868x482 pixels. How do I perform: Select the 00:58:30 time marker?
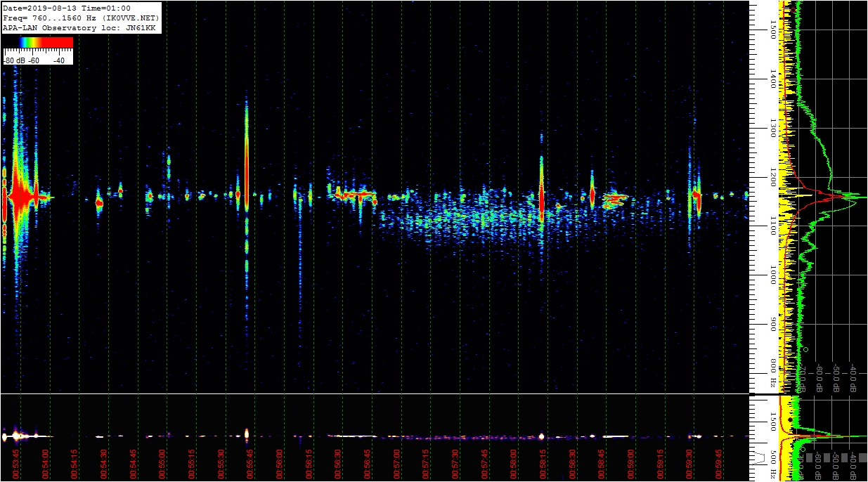(x=573, y=464)
